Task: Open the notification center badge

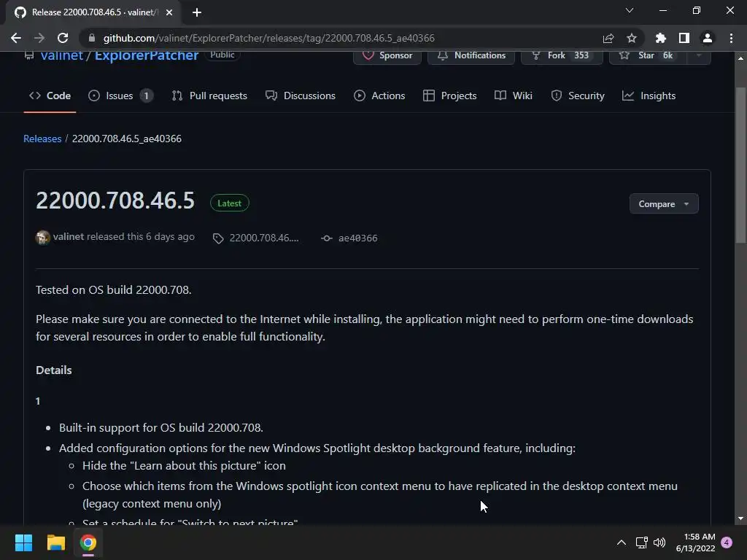Action: (x=727, y=542)
